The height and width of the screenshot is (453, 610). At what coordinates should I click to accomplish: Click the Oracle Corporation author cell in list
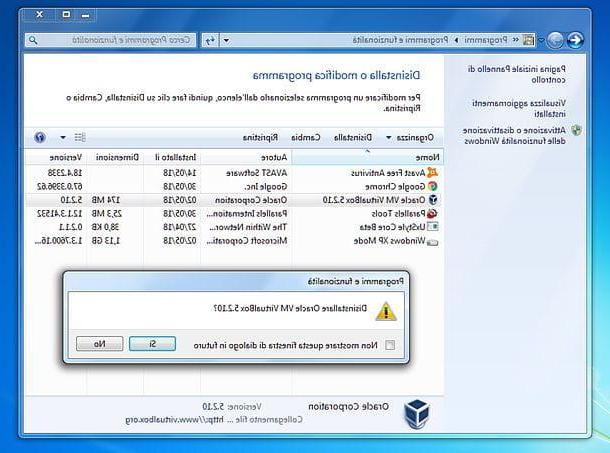251,200
